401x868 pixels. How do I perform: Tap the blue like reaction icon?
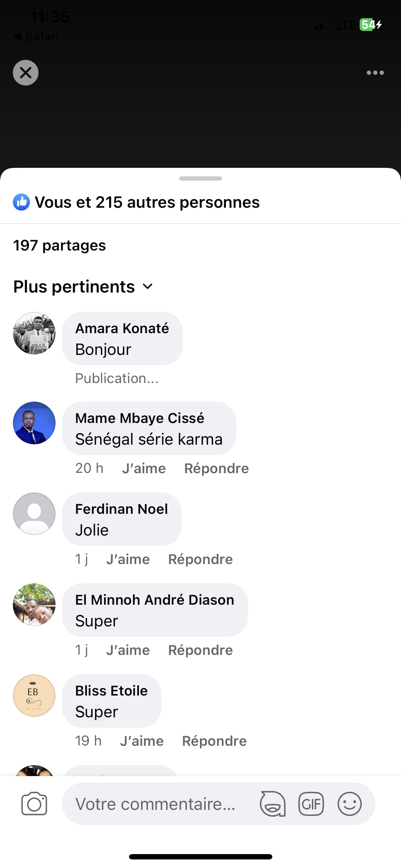click(x=21, y=202)
